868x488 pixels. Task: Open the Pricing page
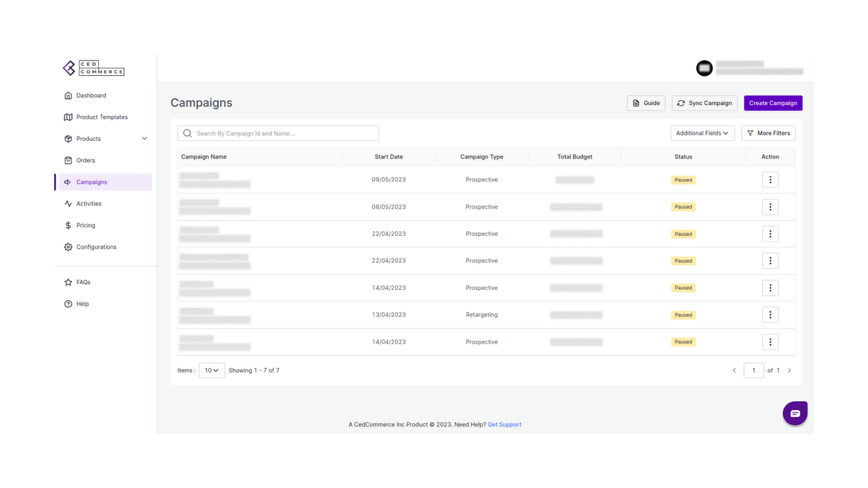click(x=85, y=225)
